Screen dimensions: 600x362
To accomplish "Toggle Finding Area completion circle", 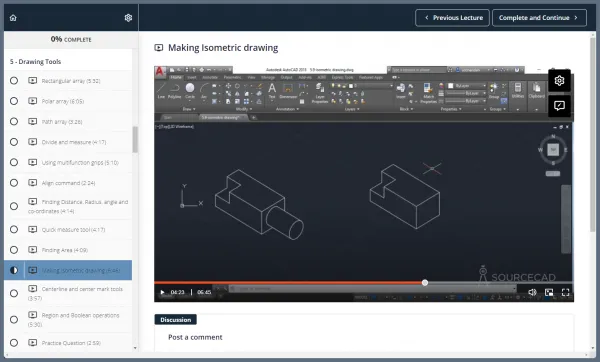I will pos(14,250).
